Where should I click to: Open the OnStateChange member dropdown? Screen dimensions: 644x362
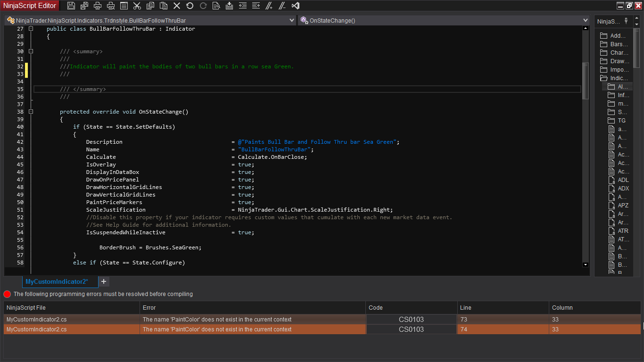tap(586, 21)
